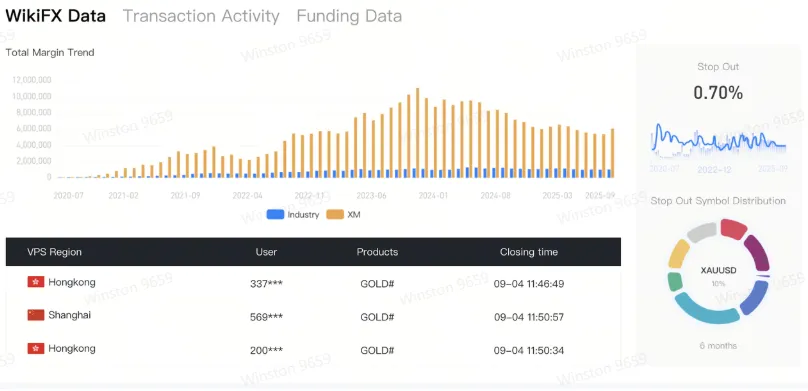The image size is (808, 391).
Task: Click the China flag in the Shanghai row
Action: [x=36, y=315]
